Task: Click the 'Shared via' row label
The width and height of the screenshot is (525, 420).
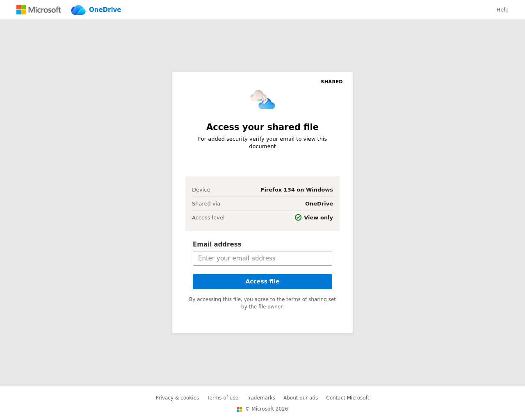Action: click(x=206, y=203)
